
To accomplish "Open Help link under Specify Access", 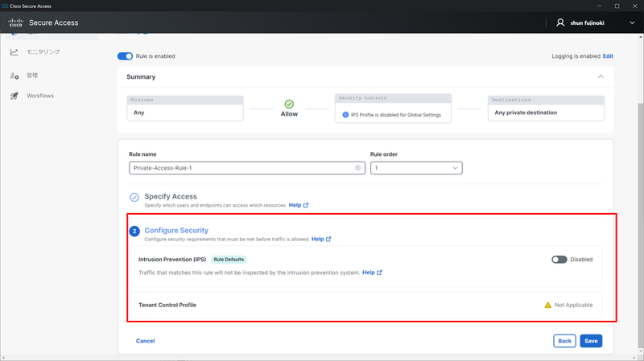I will [298, 205].
